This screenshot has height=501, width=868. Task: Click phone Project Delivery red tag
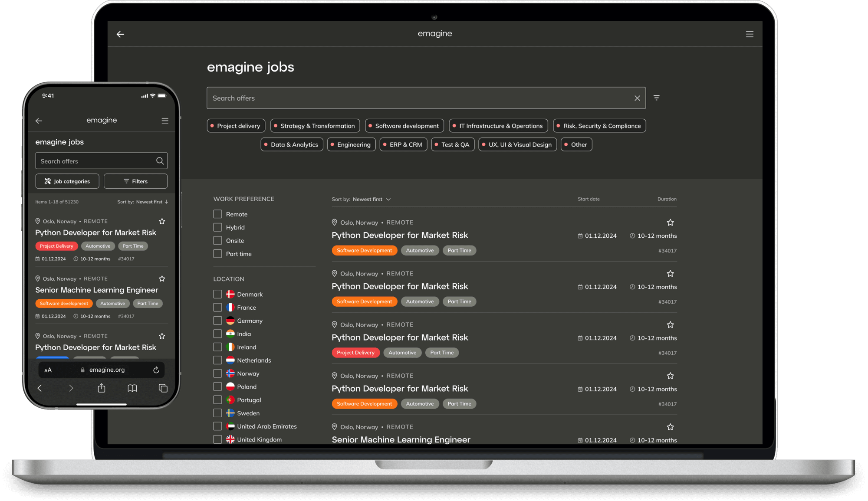coord(56,246)
